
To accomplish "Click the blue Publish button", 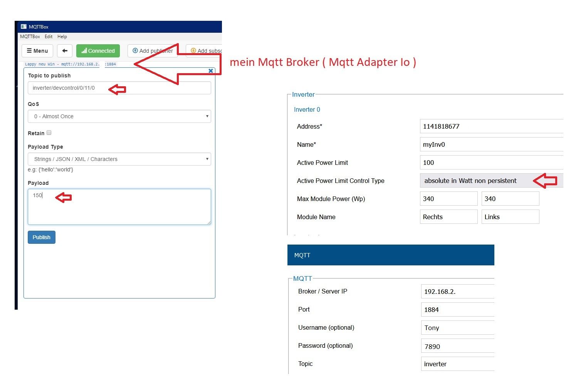I will pos(42,237).
